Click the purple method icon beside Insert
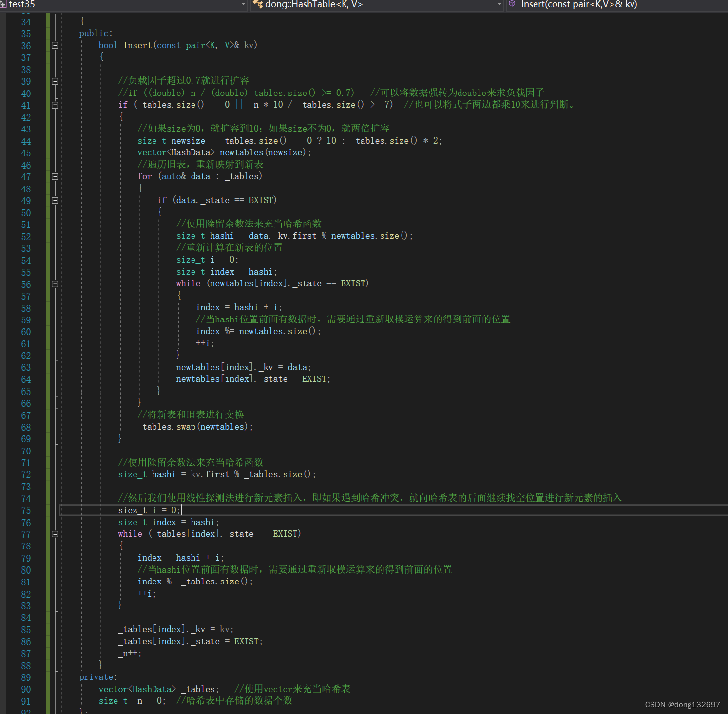The height and width of the screenshot is (714, 728). click(x=512, y=4)
